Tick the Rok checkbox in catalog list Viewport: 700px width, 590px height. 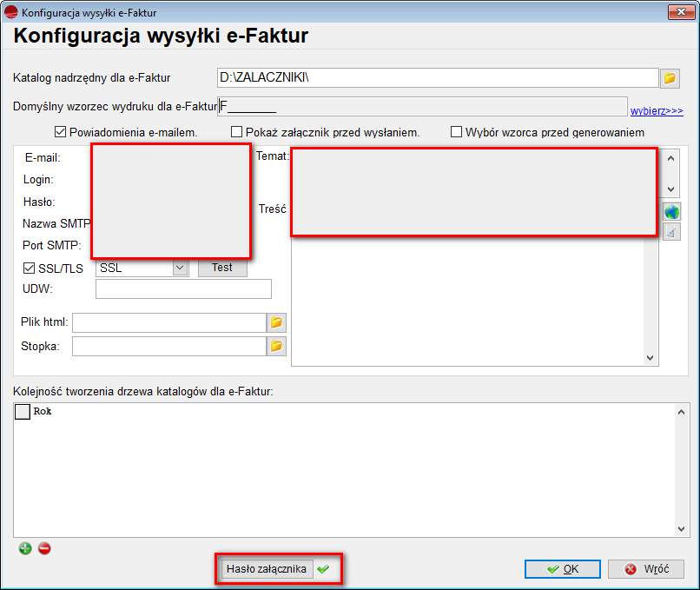(x=23, y=413)
